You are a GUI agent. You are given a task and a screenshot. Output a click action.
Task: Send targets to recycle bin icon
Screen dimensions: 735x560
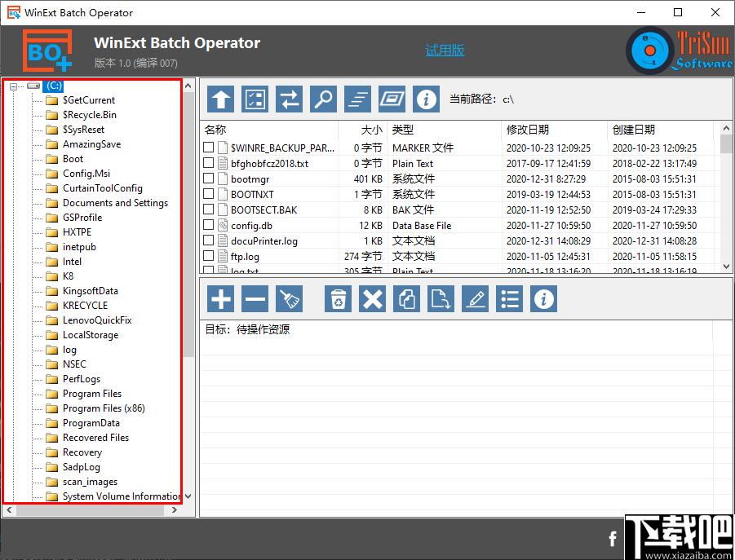click(338, 298)
